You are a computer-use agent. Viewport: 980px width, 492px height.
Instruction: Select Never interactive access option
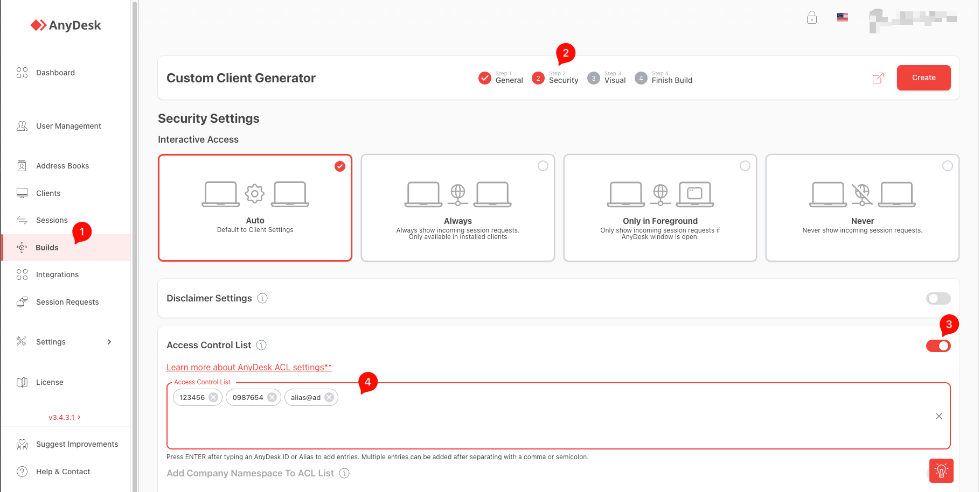(x=863, y=208)
